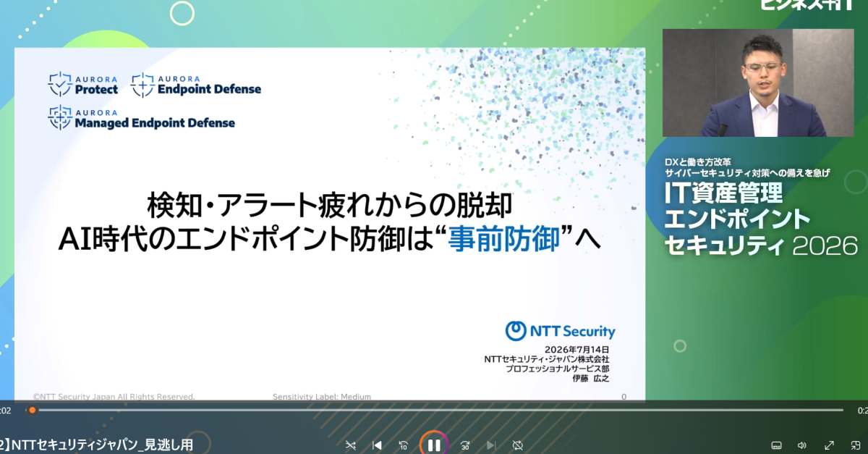Click the Aurora Managed Endpoint Defense logo

click(142, 118)
